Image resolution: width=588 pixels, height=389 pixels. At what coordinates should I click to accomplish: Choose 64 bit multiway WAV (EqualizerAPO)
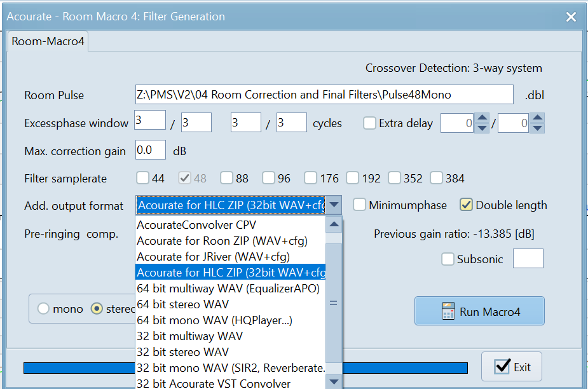(x=230, y=289)
